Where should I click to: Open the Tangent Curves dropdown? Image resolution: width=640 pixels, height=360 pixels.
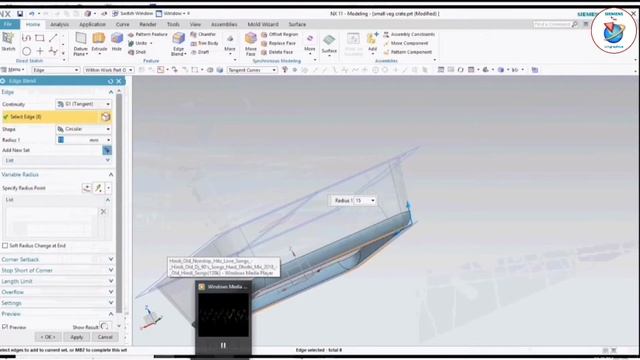pos(252,70)
